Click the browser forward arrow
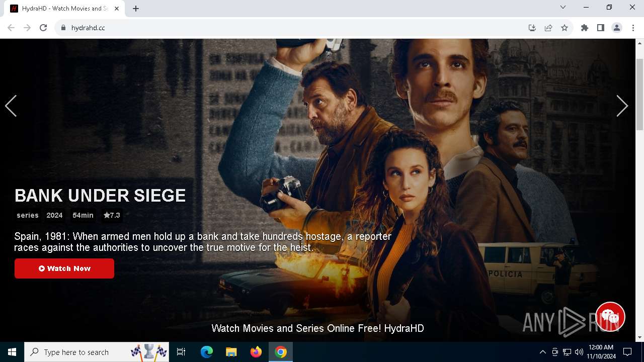 click(27, 28)
